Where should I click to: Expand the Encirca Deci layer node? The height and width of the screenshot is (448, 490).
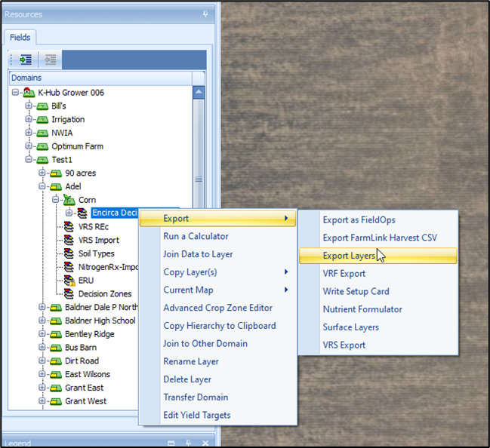(x=69, y=213)
